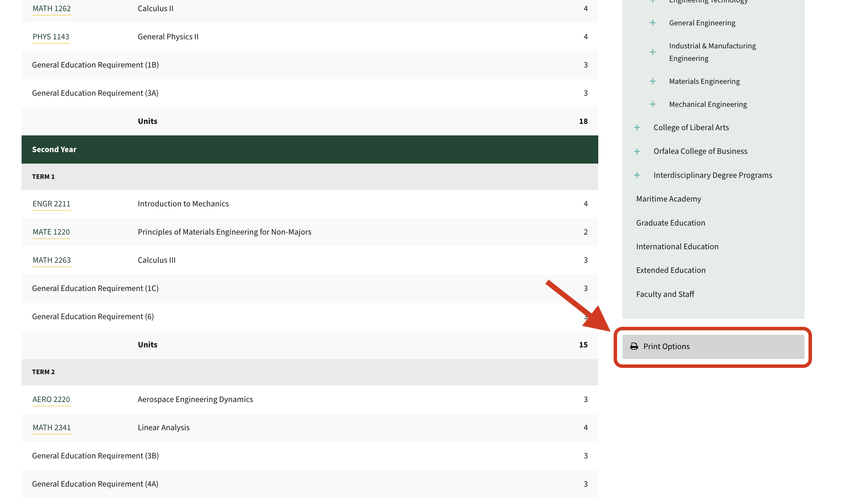Navigate to Faculty and Staff
Screen dimensions: 852x504
665,294
